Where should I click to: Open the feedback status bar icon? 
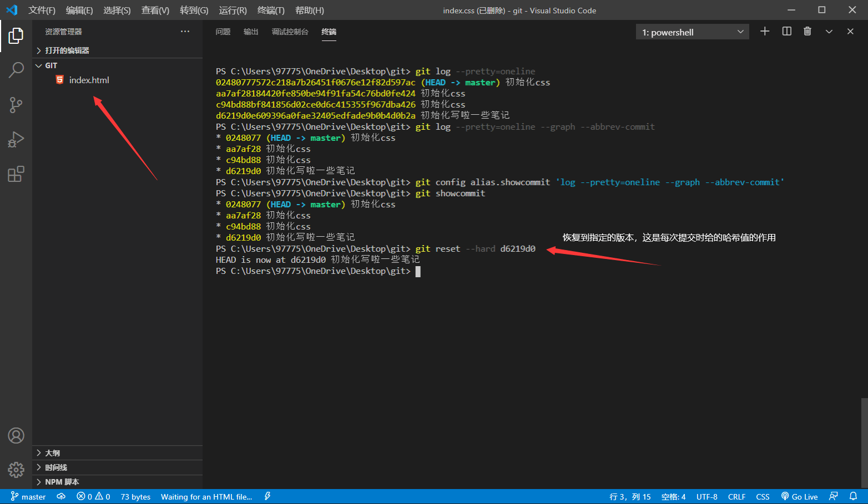(834, 497)
